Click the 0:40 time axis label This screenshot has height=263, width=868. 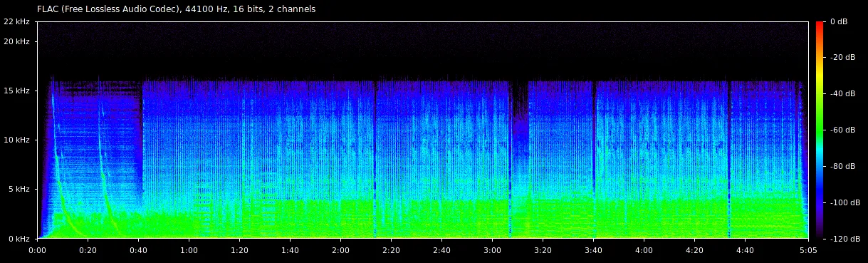138,250
